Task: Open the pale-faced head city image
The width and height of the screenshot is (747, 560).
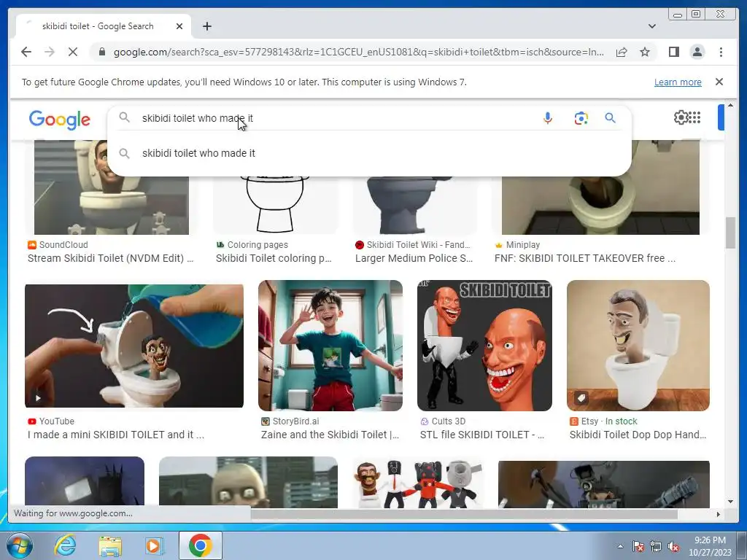Action: coord(248,482)
